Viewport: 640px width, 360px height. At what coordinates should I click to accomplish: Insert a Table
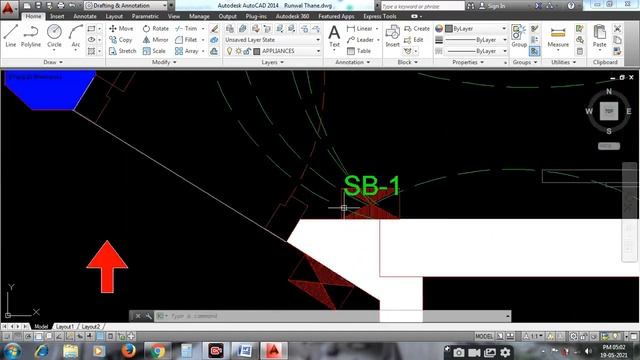click(x=359, y=51)
